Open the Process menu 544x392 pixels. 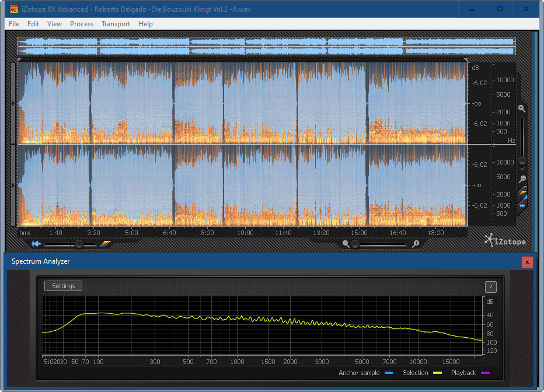82,24
